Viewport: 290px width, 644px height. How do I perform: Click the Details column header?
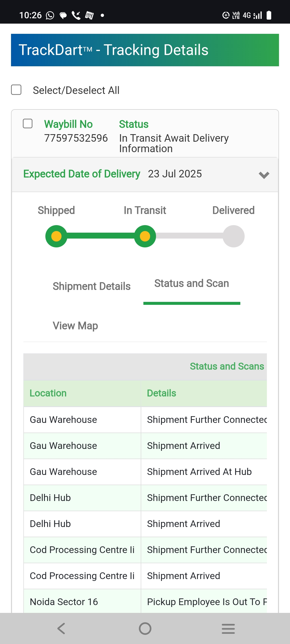click(x=162, y=393)
